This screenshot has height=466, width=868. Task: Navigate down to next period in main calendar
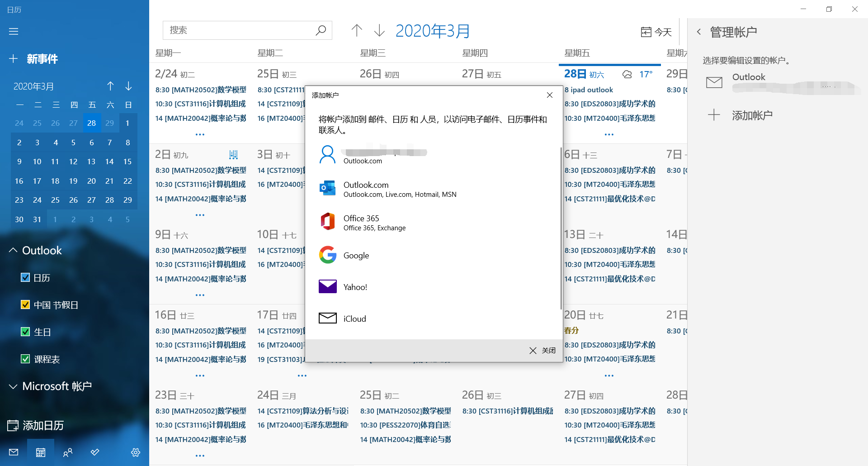tap(379, 30)
